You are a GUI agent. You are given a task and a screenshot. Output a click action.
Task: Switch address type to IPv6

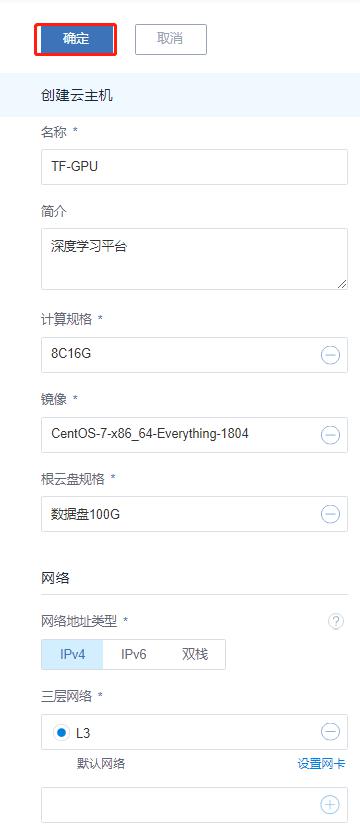point(134,654)
